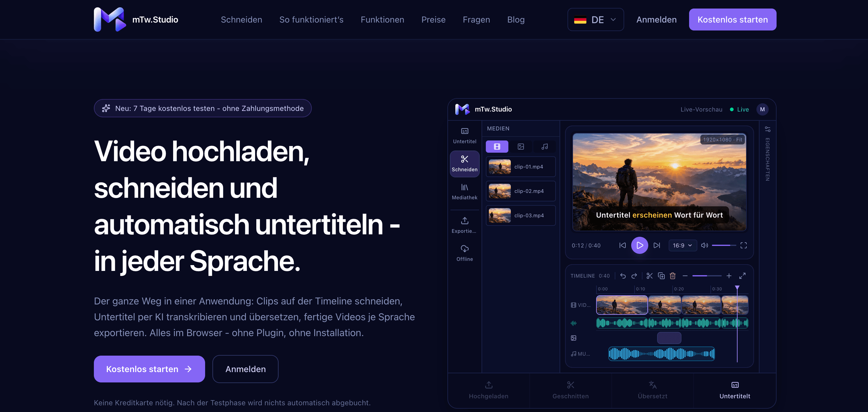
Task: Click the outlined Anmelden hero button
Action: pyautogui.click(x=245, y=369)
